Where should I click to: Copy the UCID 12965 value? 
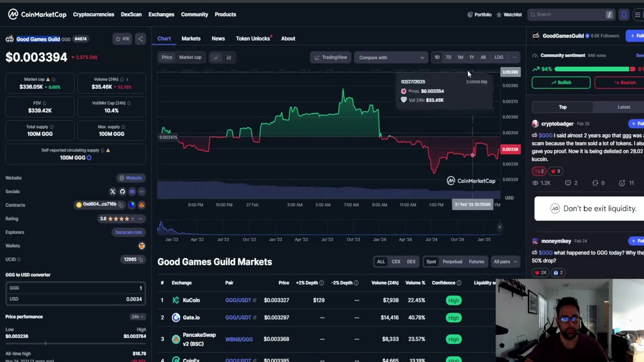click(141, 259)
